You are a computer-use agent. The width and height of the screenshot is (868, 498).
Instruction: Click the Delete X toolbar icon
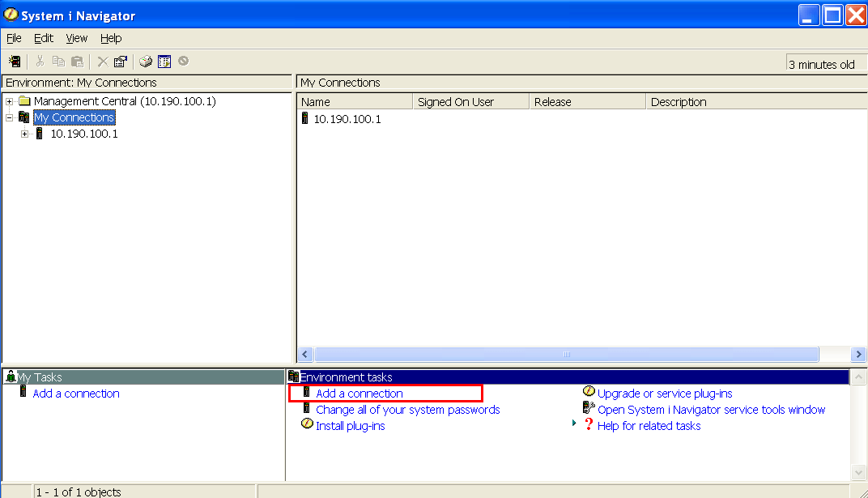point(102,62)
